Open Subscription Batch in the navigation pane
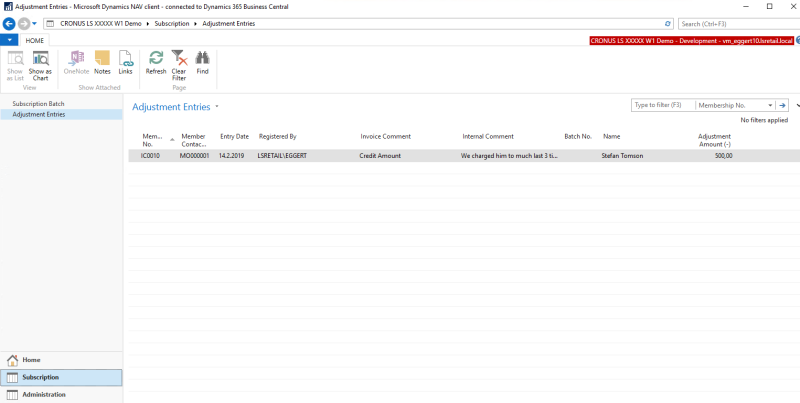The image size is (800, 403). [x=38, y=104]
